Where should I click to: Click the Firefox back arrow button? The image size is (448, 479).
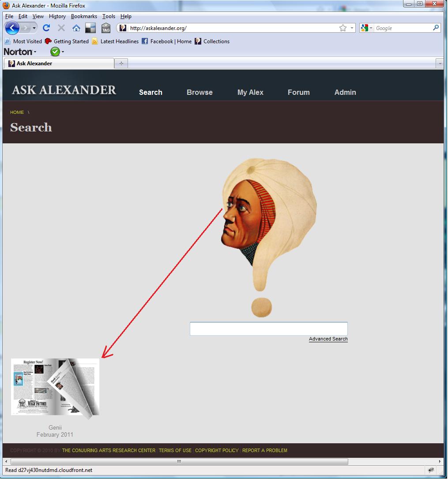click(12, 28)
